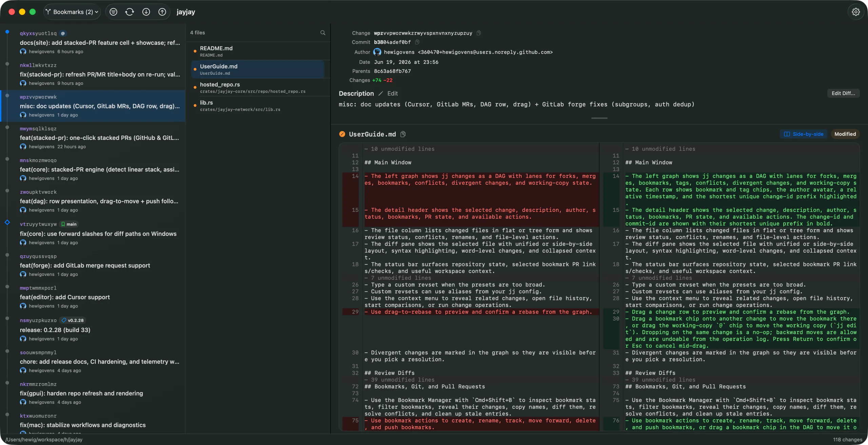Click the description pane resize handle
Image resolution: width=868 pixels, height=445 pixels.
click(x=599, y=118)
